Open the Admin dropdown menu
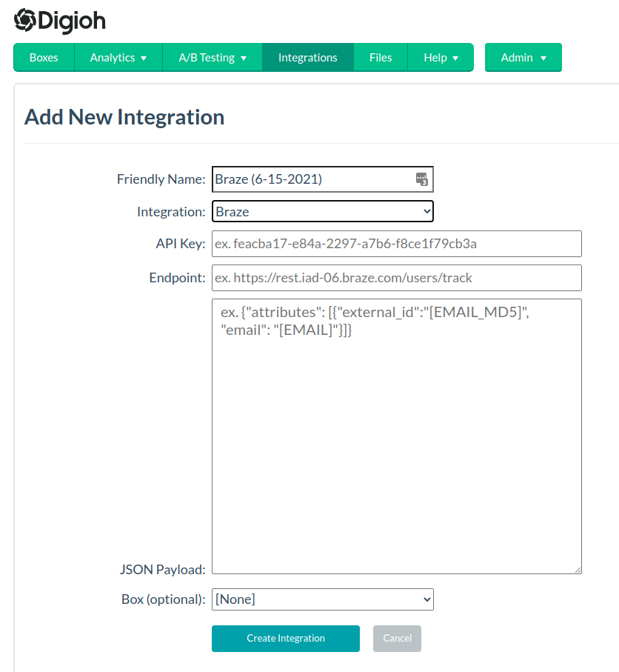 pos(523,58)
